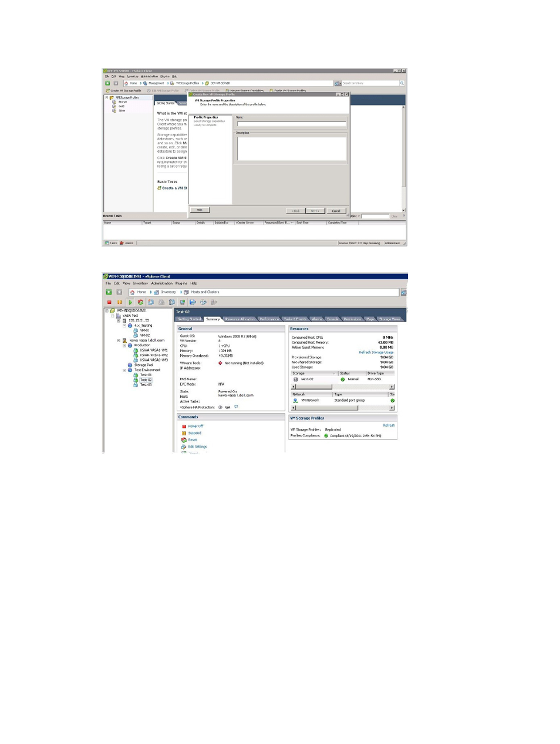This screenshot has height=744, width=560.
Task: Collapse the WIN-N3Q1DD6JNS1 root tree node
Action: coord(107,310)
